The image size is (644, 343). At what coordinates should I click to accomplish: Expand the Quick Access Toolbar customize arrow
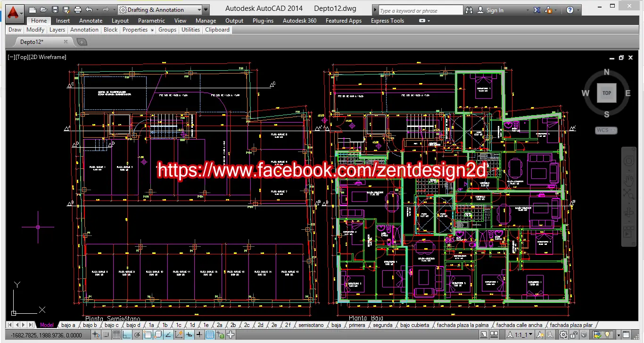click(206, 10)
